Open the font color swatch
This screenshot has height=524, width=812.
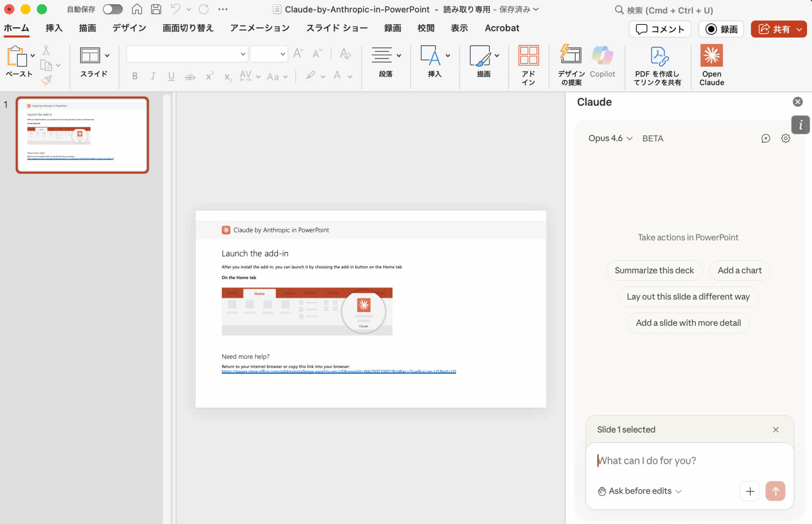337,76
